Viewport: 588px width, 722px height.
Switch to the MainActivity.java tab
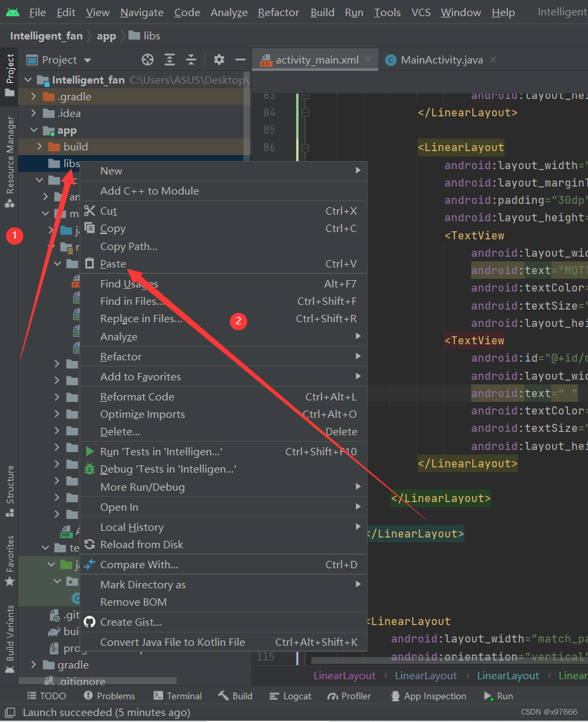[x=441, y=60]
